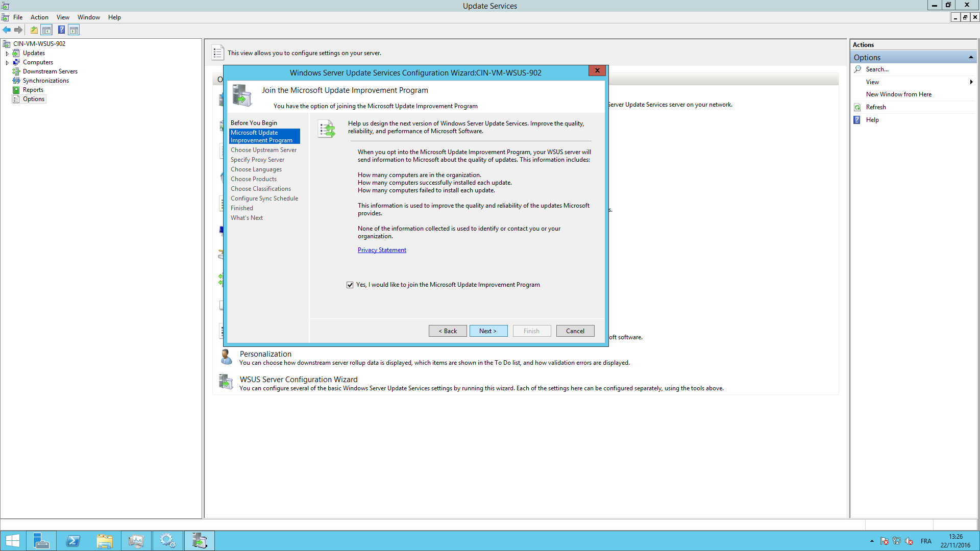Click the Forward arrow toolbar icon
Viewport: 980px width, 551px height.
18,30
